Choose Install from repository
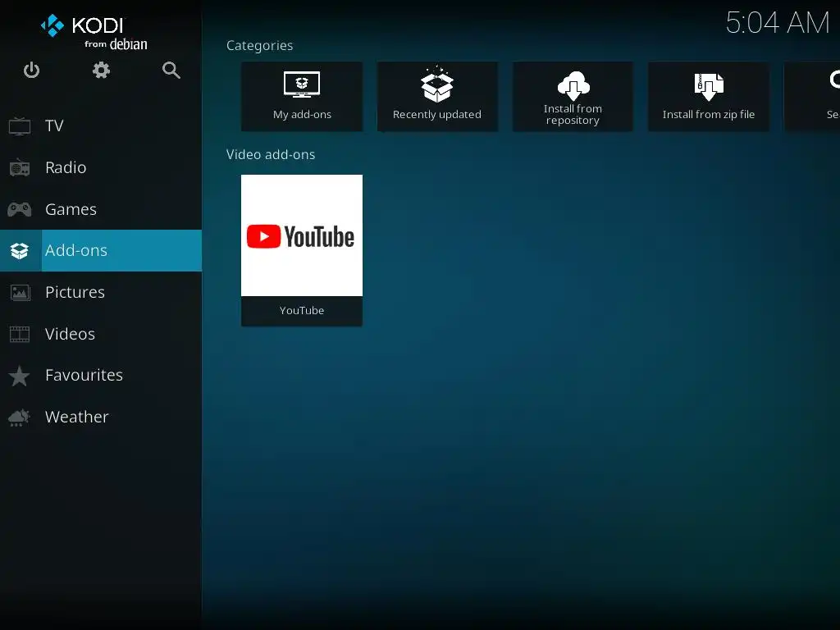Viewport: 840px width, 630px height. (x=573, y=97)
